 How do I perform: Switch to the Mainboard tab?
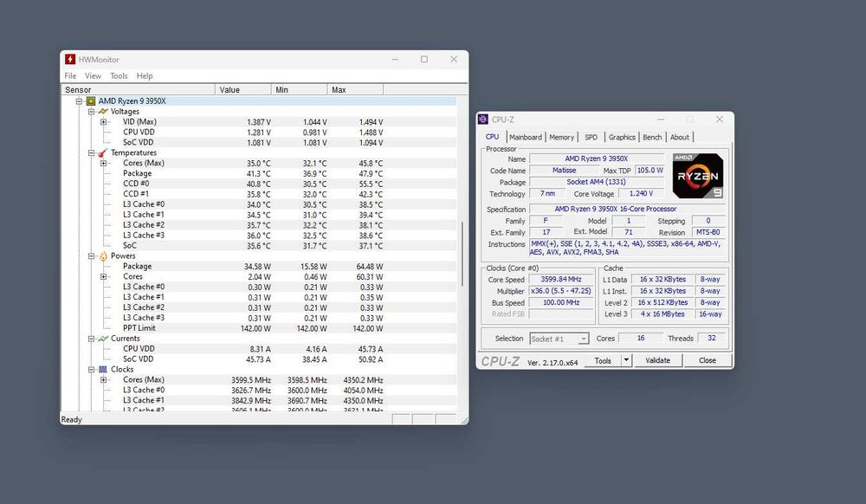[x=526, y=137]
